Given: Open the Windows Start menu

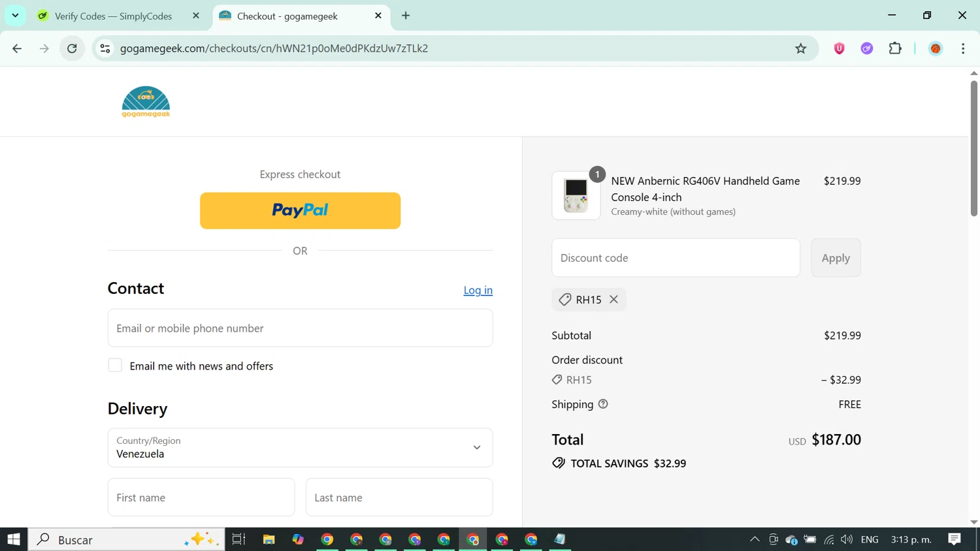Looking at the screenshot, I should click(14, 539).
